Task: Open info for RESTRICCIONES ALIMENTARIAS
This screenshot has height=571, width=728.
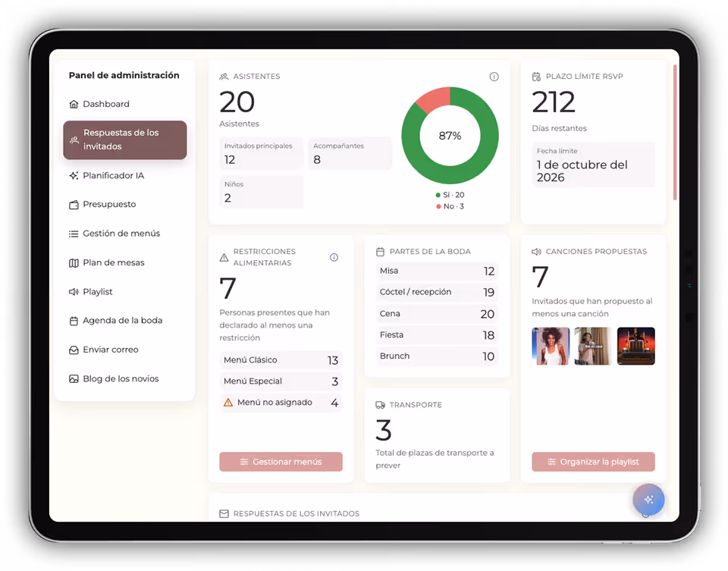Action: pyautogui.click(x=334, y=257)
